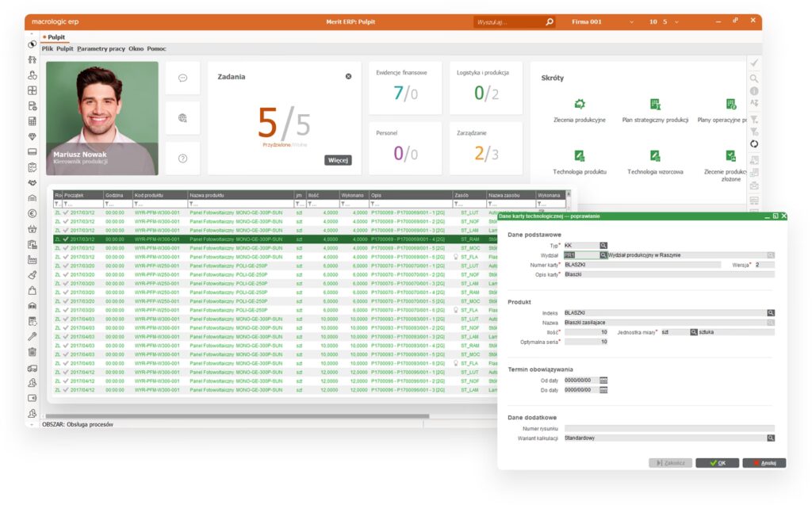The height and width of the screenshot is (505, 812).
Task: Click the magnifier in the search box
Action: (550, 22)
